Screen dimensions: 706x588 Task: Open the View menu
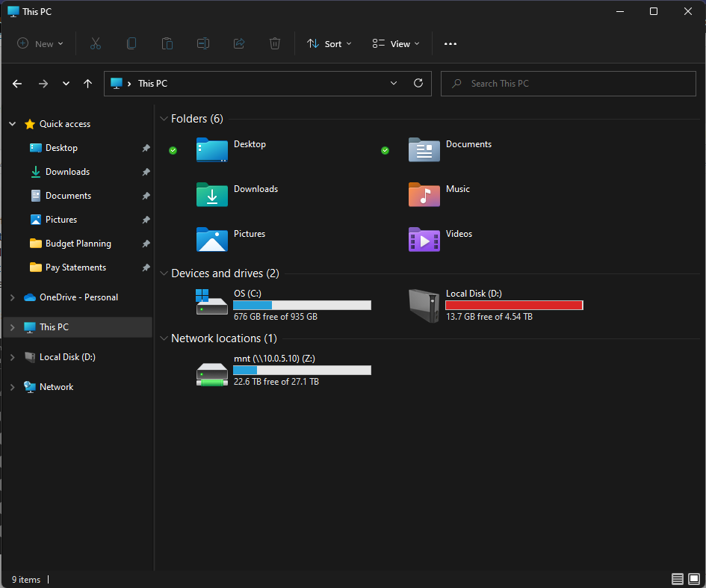point(396,44)
